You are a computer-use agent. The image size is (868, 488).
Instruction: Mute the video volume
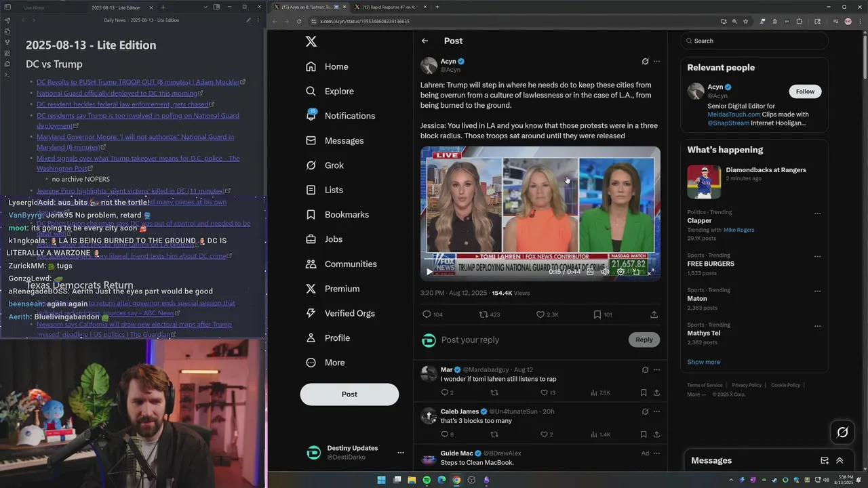[x=605, y=272]
